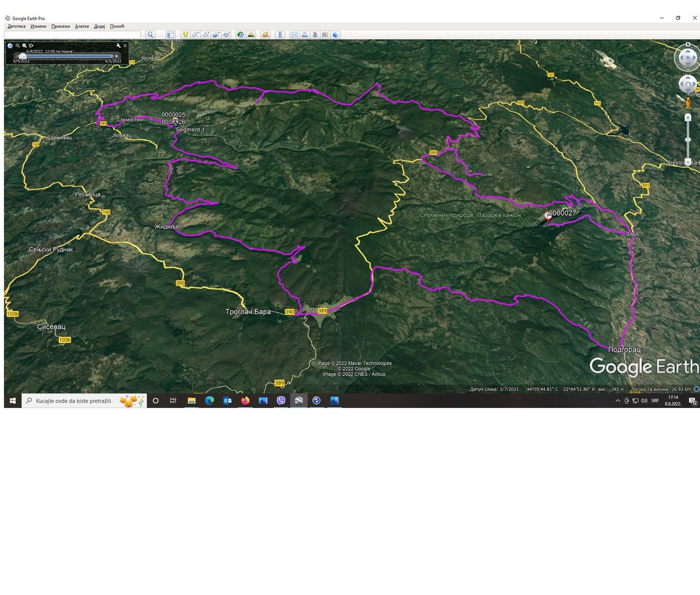Click the magnifier search button
700x595 pixels.
pyautogui.click(x=150, y=34)
